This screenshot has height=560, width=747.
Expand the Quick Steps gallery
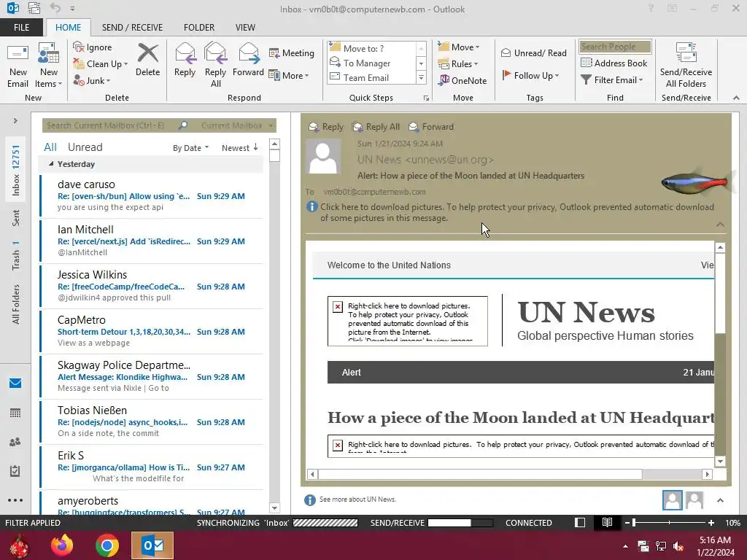(x=421, y=77)
